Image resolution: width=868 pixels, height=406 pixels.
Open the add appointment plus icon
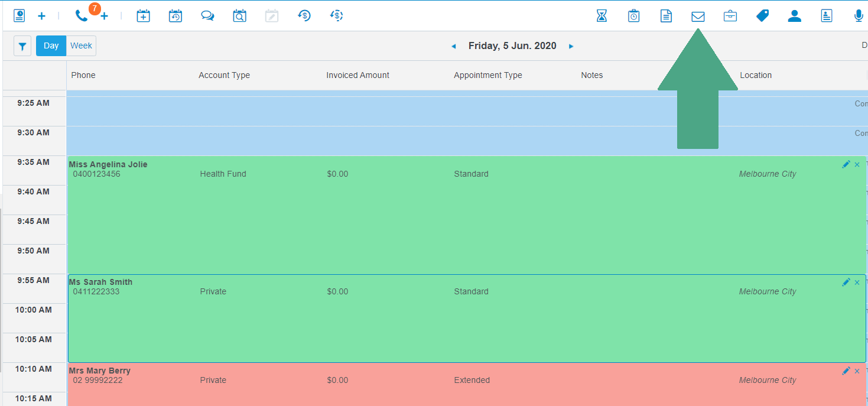41,15
